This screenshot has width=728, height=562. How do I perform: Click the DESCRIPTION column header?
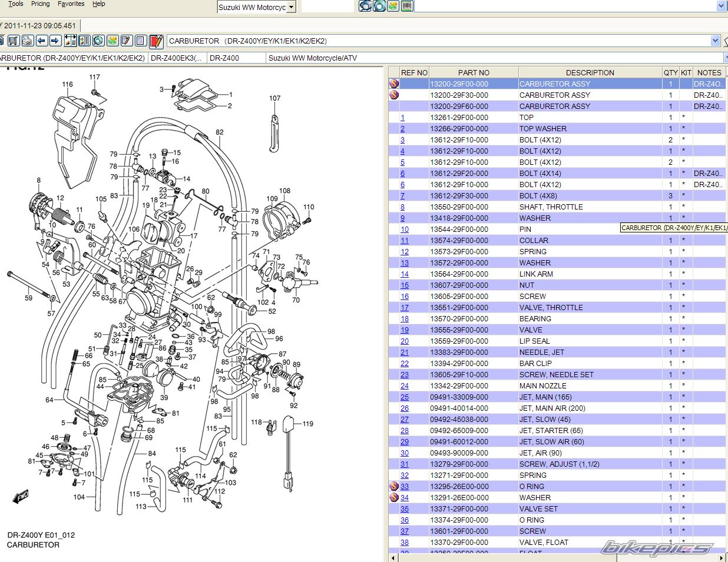[x=590, y=72]
